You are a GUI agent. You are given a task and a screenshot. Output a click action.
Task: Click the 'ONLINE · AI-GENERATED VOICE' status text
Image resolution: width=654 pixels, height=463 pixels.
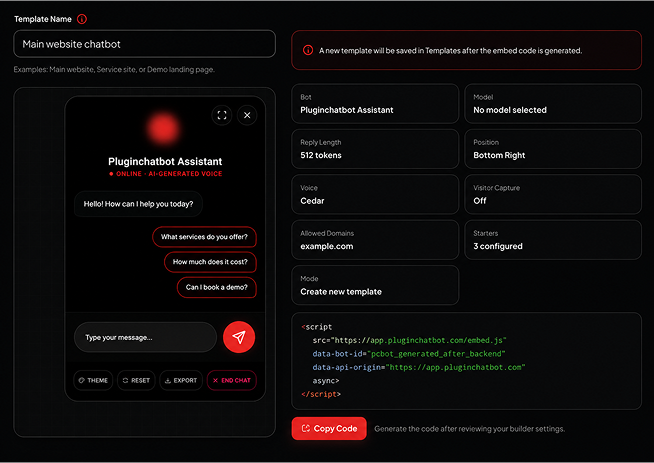[166, 174]
